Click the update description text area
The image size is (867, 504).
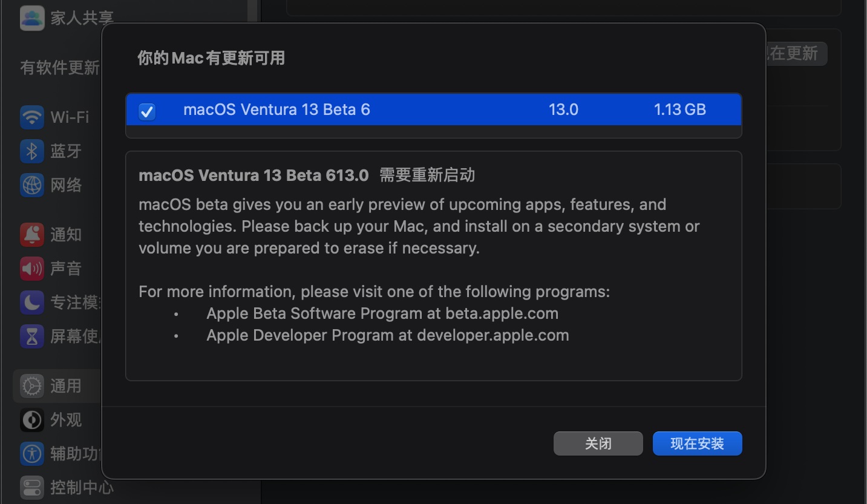point(433,266)
